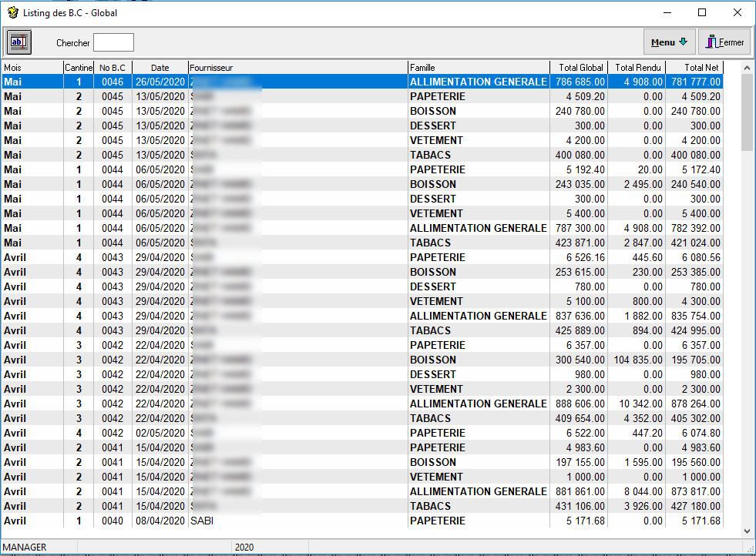Click the value 5 171.68 in Total Net

pyautogui.click(x=701, y=521)
